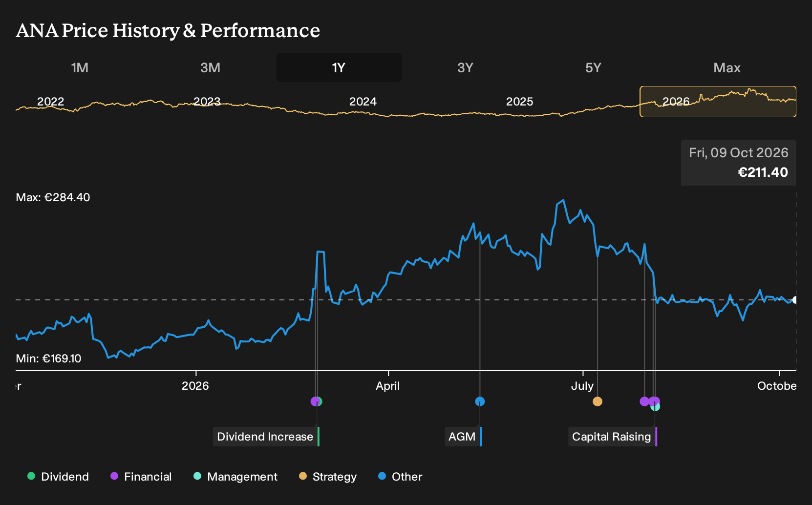Select the 1Y time range tab
The height and width of the screenshot is (505, 812).
(339, 67)
